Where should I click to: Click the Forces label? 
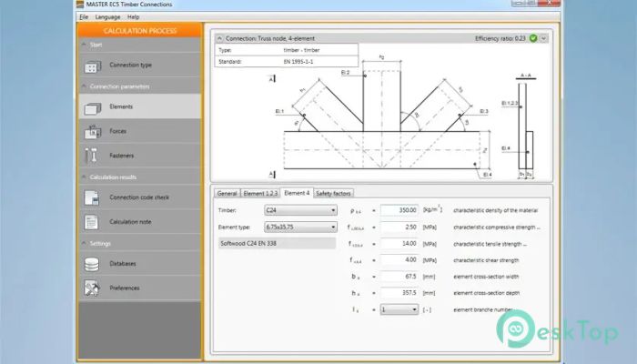(117, 131)
